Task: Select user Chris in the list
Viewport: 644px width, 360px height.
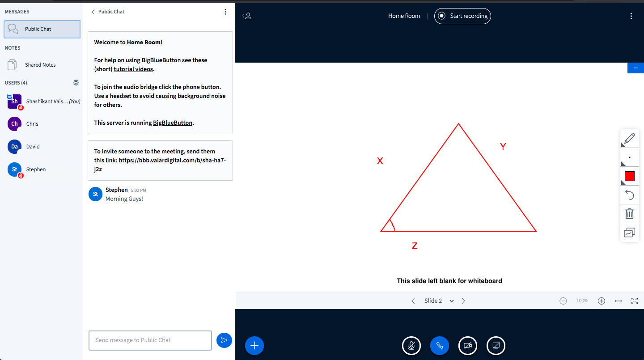Action: tap(42, 124)
